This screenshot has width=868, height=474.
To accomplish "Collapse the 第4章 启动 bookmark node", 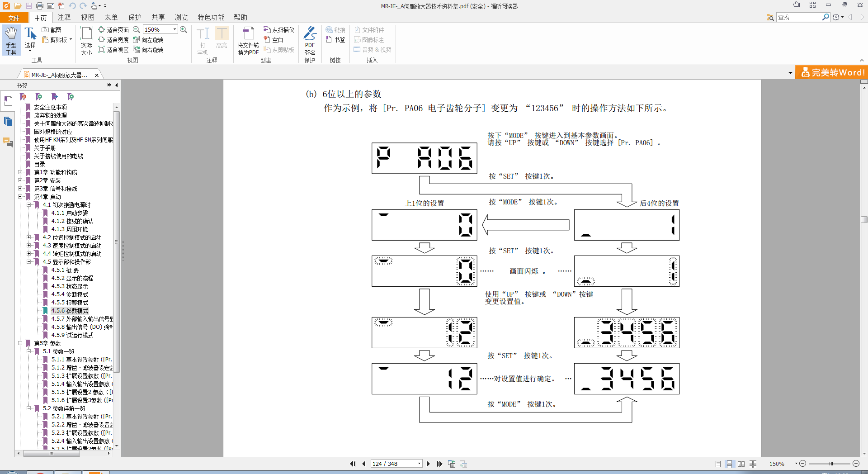I will 20,197.
